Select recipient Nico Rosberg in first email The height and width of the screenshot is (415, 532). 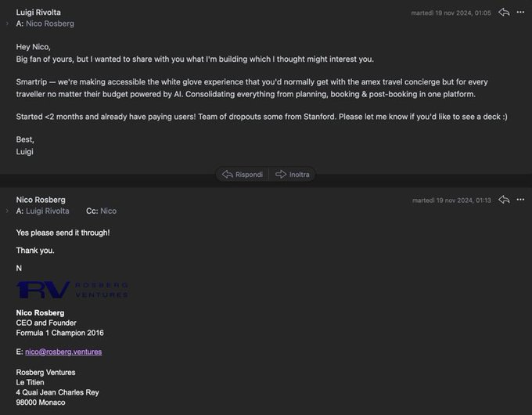pos(50,24)
